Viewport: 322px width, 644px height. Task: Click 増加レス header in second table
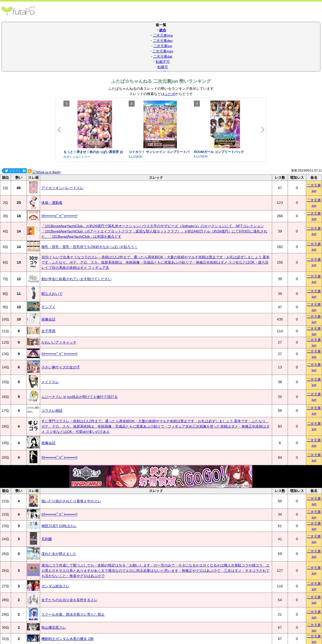click(x=297, y=491)
